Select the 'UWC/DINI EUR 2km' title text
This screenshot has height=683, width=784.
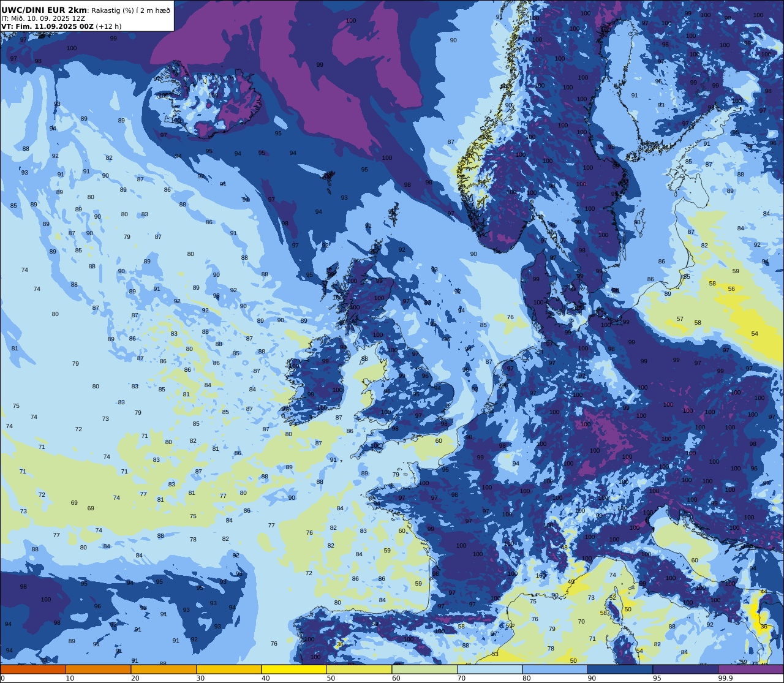[44, 10]
